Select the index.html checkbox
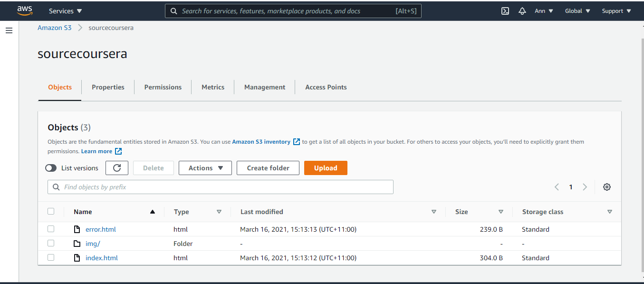Image resolution: width=644 pixels, height=284 pixels. point(51,257)
